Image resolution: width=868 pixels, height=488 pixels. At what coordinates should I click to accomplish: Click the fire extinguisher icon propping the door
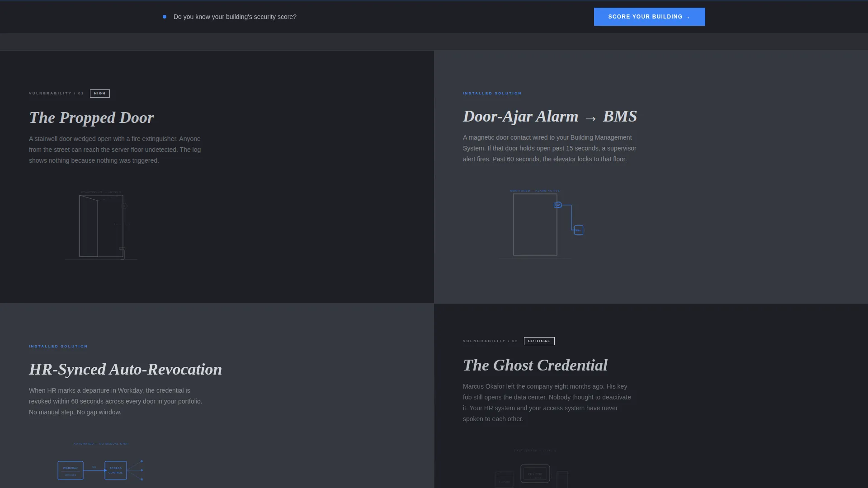click(122, 253)
